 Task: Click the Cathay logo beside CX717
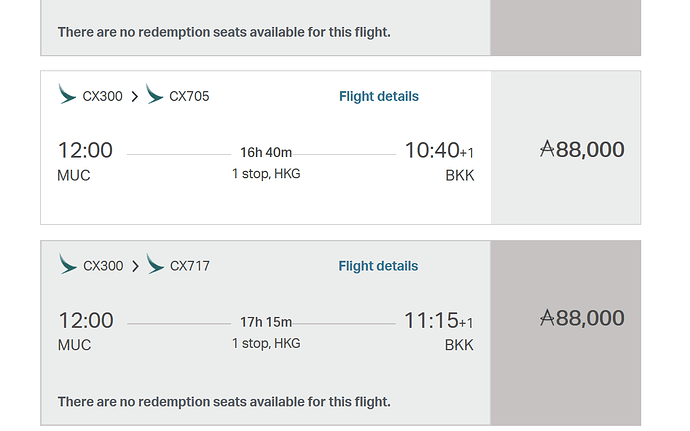click(155, 264)
